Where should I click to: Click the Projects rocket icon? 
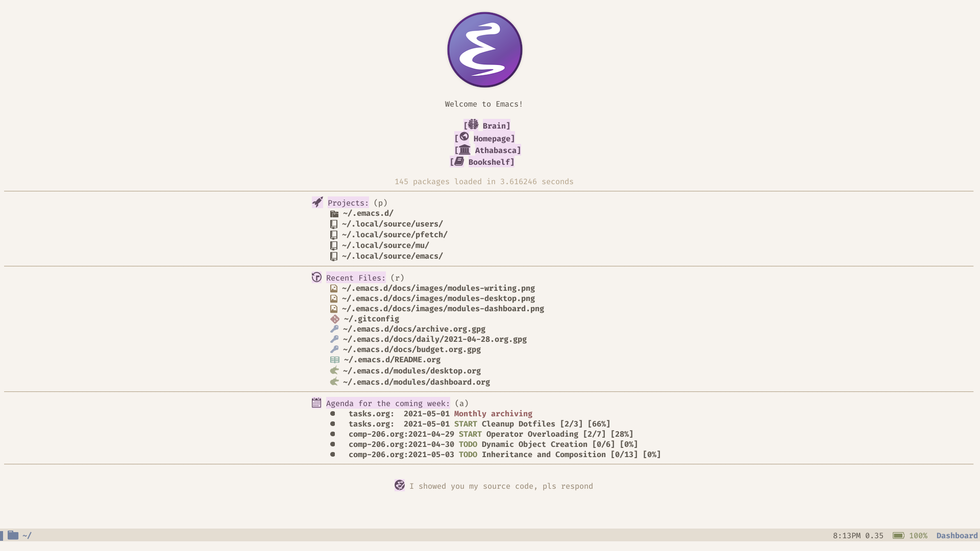(x=316, y=202)
